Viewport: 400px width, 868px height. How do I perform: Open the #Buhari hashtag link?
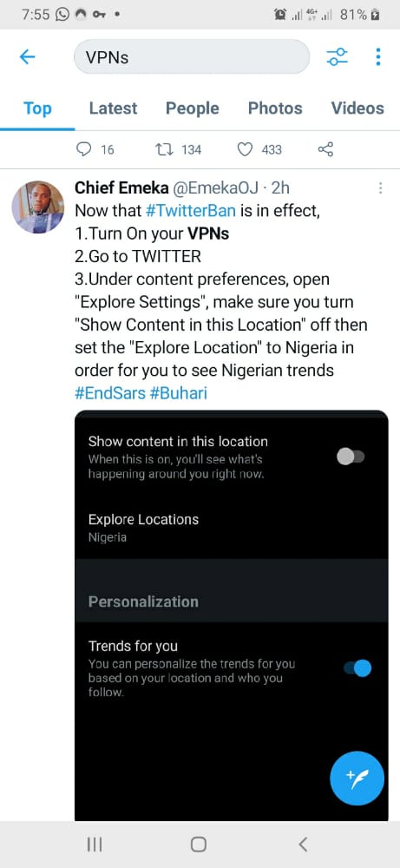click(x=178, y=393)
